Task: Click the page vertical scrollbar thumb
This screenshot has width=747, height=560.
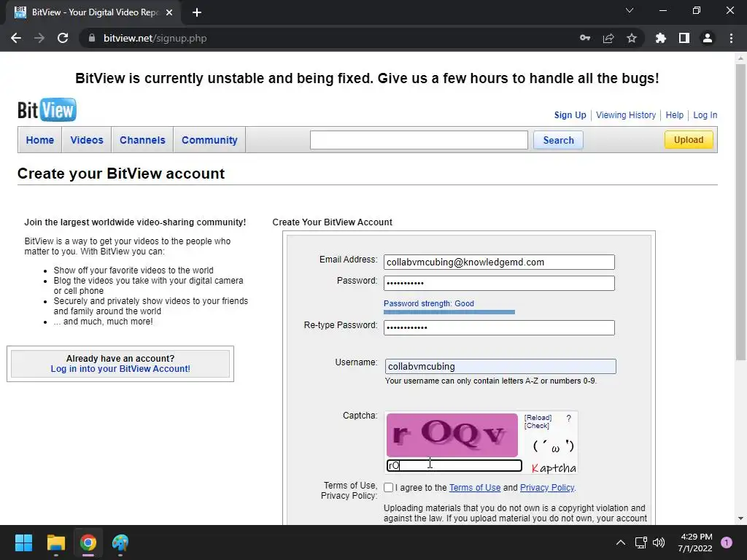Action: 740,212
